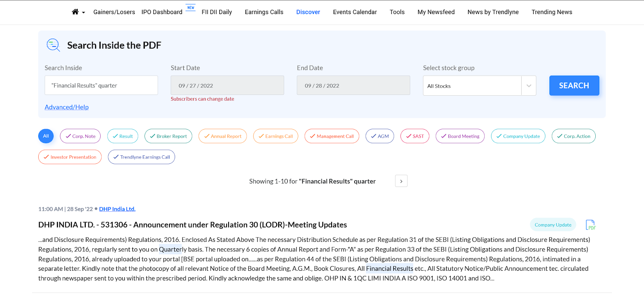Screen dimensions: 644x305
Task: Toggle the Result filter chip
Action: point(123,136)
